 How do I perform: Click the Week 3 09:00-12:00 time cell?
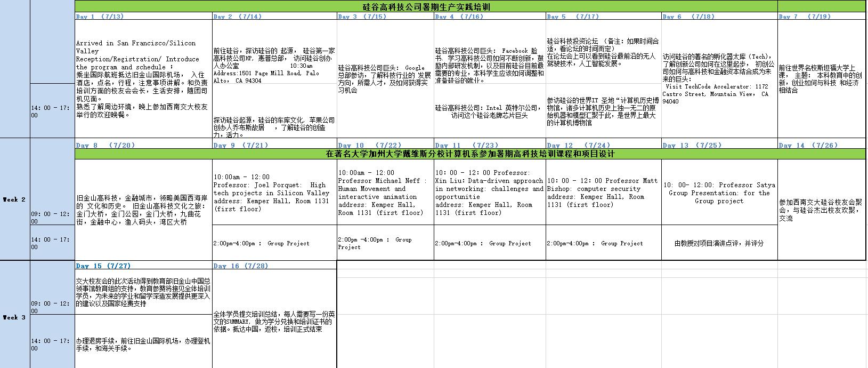(x=52, y=303)
